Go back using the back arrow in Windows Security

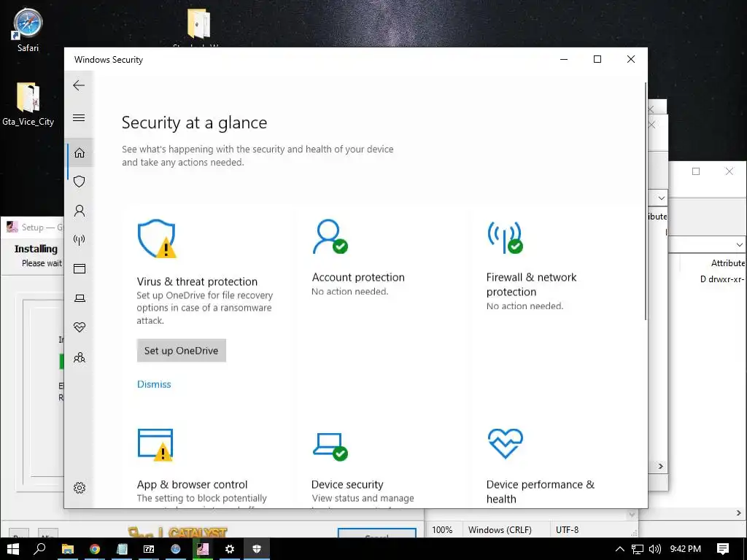[79, 85]
